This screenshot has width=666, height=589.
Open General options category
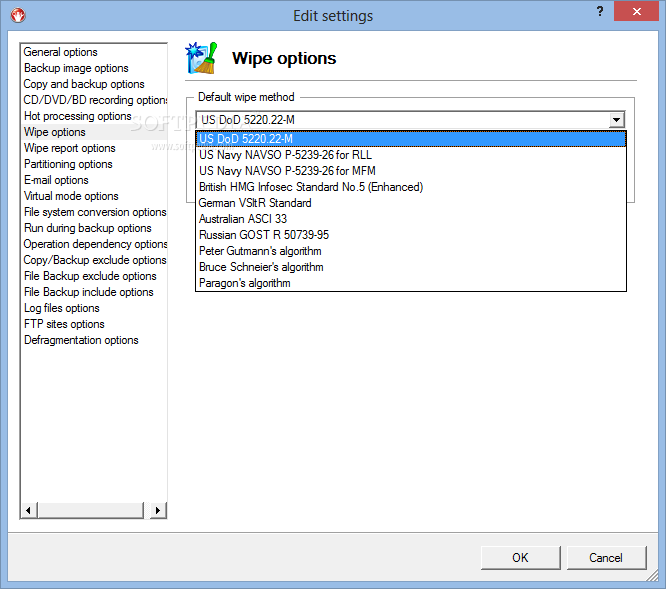tap(94, 52)
